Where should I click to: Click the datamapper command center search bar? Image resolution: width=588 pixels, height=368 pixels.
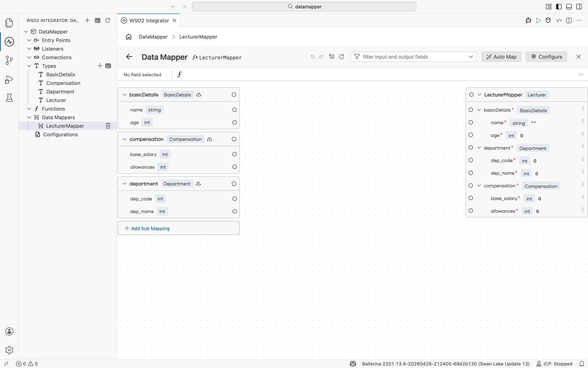pyautogui.click(x=304, y=7)
